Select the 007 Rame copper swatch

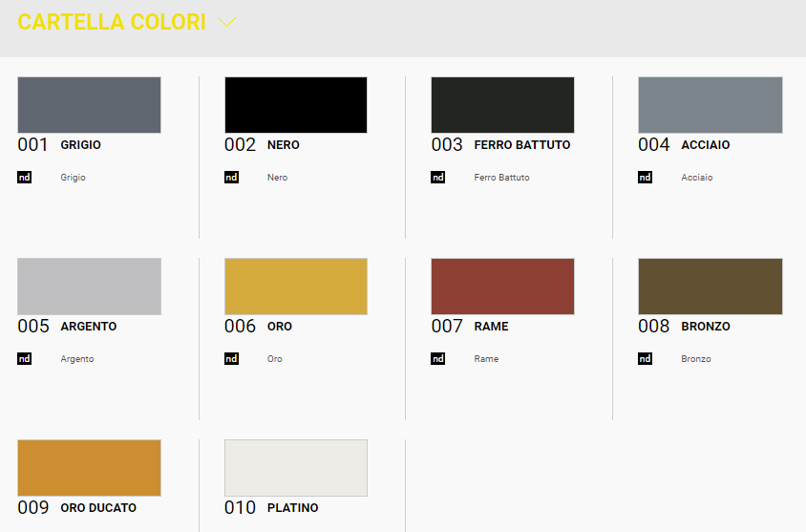(502, 287)
